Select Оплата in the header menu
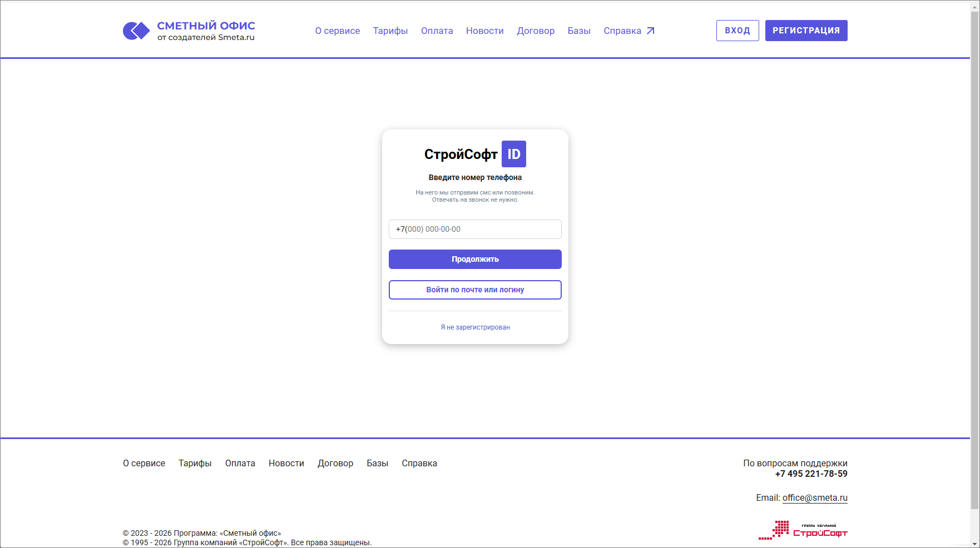980x548 pixels. (437, 31)
